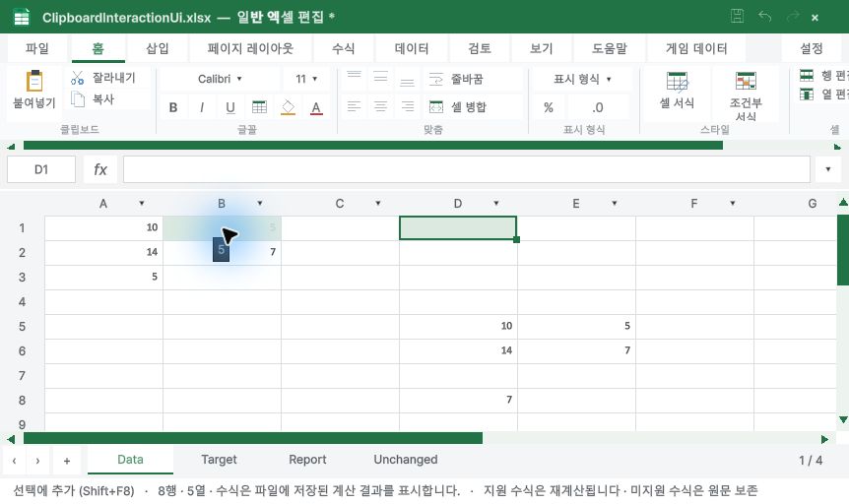Add a new sheet with plus button
849x504 pixels.
[67, 461]
